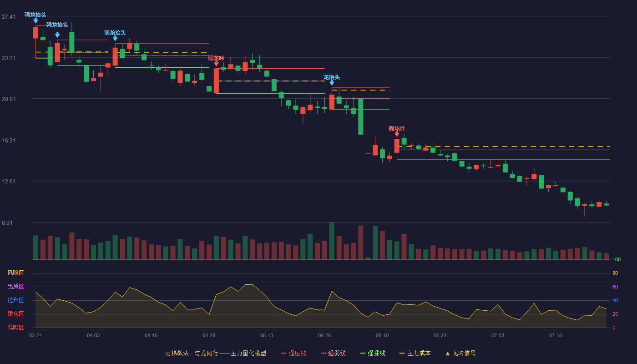Click the second 强龙抬头 arrow marker
This screenshot has width=637, height=364.
coord(57,35)
